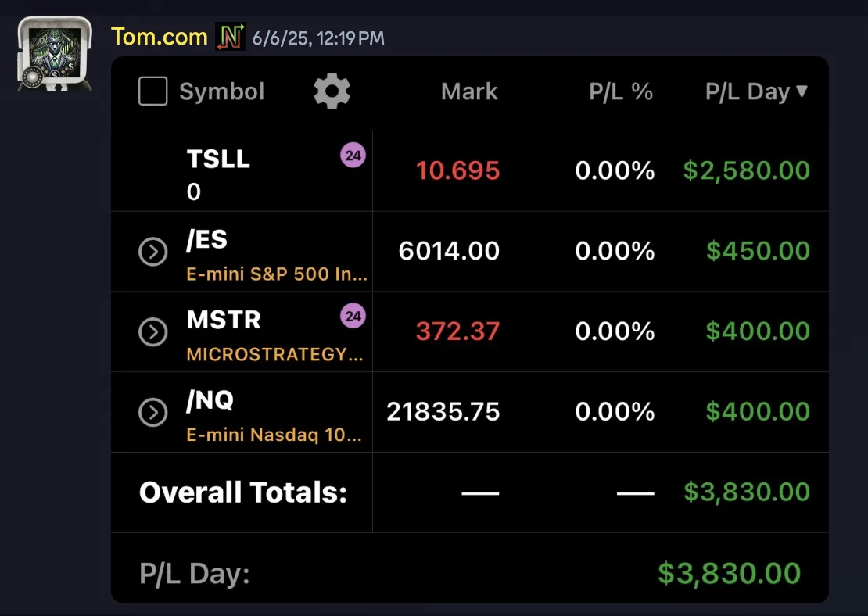Open Tom.com's profile avatar
The width and height of the screenshot is (868, 616).
pyautogui.click(x=54, y=53)
